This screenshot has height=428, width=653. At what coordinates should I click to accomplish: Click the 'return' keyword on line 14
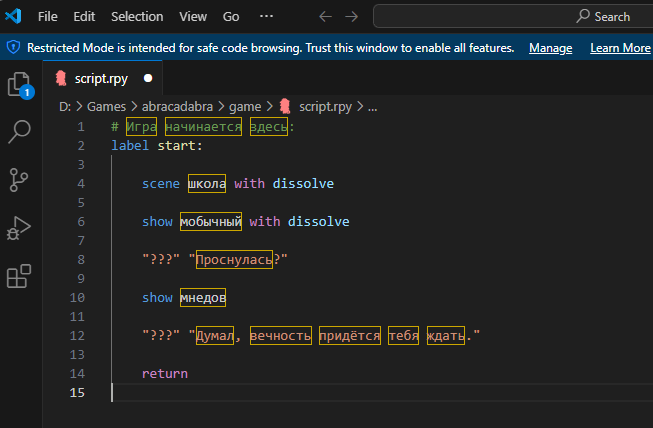(165, 373)
